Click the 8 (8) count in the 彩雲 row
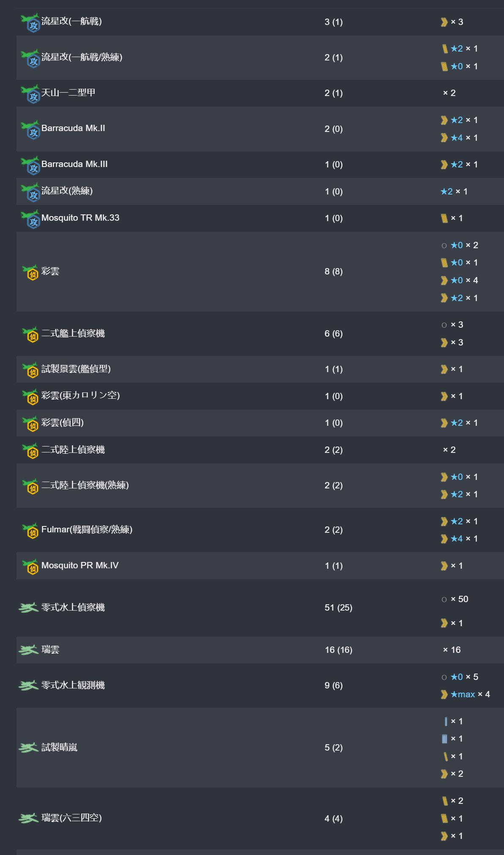 pyautogui.click(x=334, y=271)
